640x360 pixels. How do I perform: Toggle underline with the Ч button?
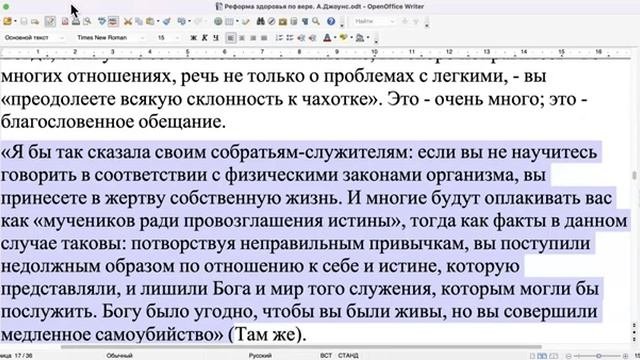(216, 38)
